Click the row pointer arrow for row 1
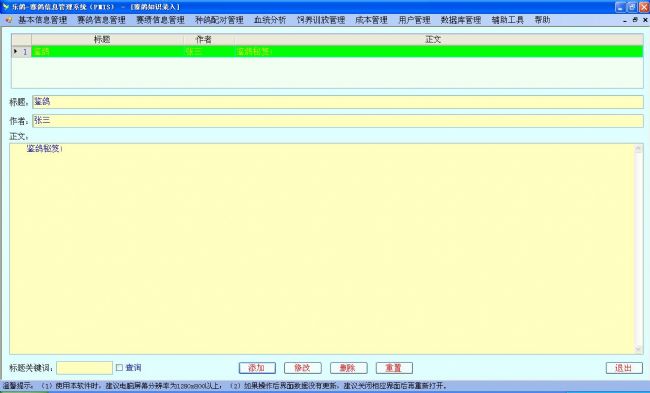650x393 pixels. (x=15, y=51)
